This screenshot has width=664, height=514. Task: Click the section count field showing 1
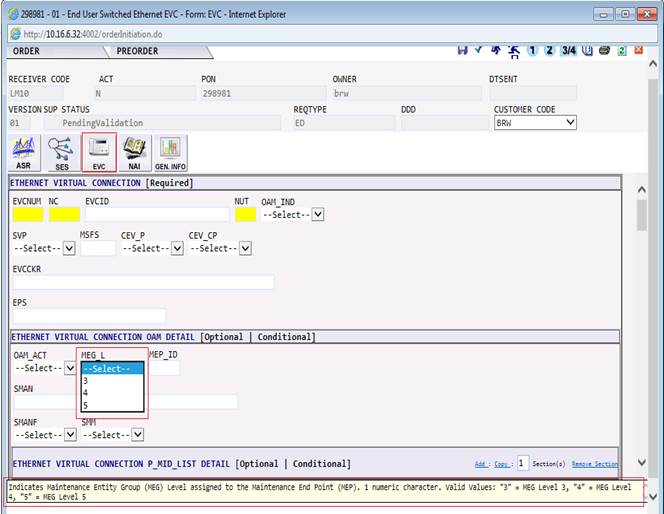click(x=523, y=464)
